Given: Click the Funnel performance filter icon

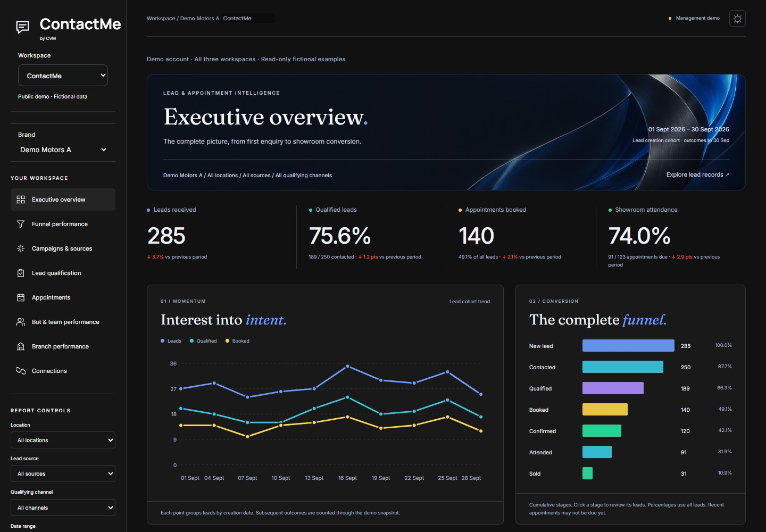Looking at the screenshot, I should 21,224.
